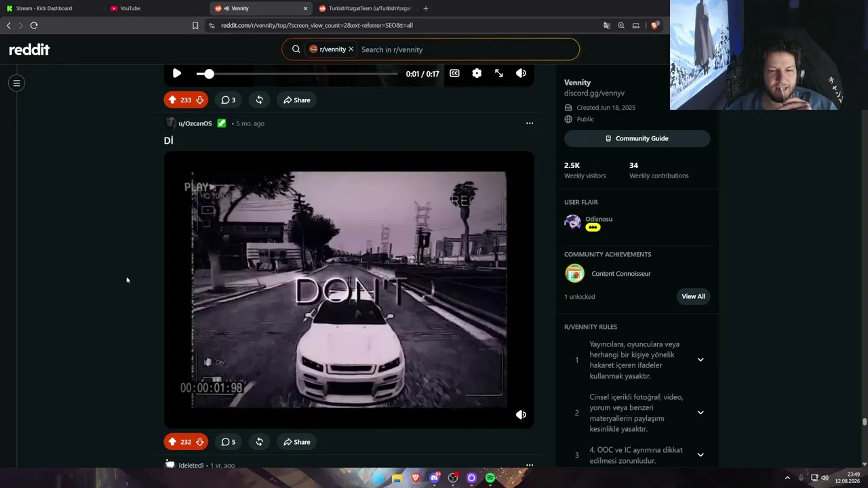Bookmark this page
The width and height of the screenshot is (868, 488).
(195, 25)
